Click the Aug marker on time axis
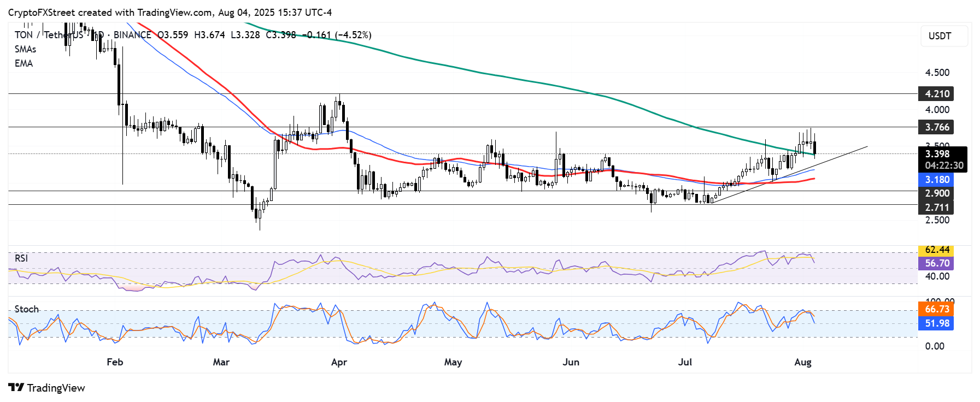 (802, 362)
